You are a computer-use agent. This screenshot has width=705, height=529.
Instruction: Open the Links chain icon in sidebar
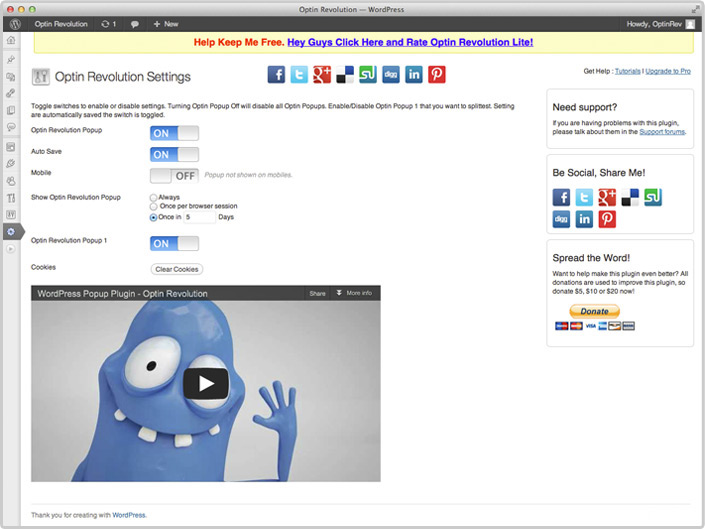pyautogui.click(x=11, y=93)
